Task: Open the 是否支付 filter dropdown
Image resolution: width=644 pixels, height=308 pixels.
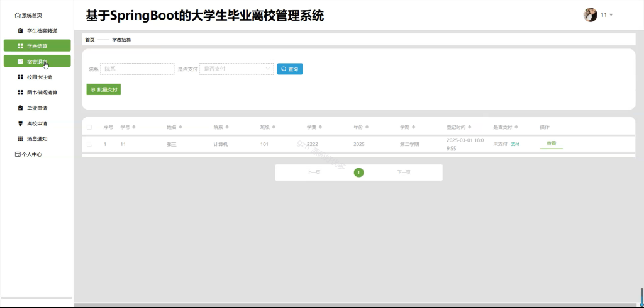Action: [x=236, y=69]
